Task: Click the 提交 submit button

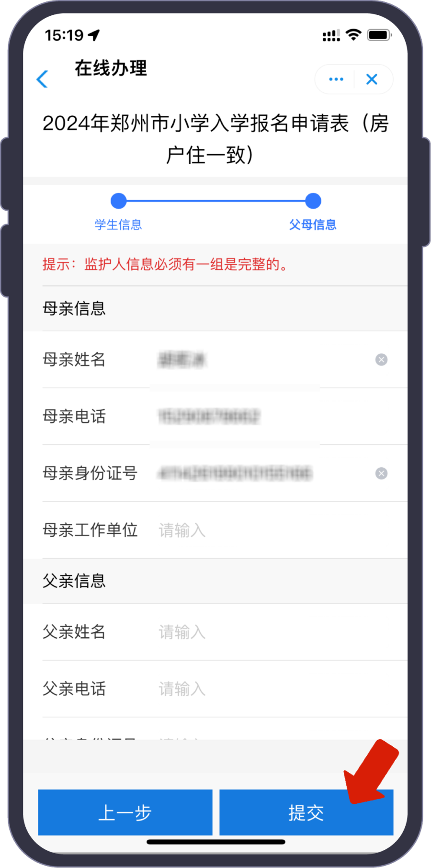Action: tap(306, 812)
